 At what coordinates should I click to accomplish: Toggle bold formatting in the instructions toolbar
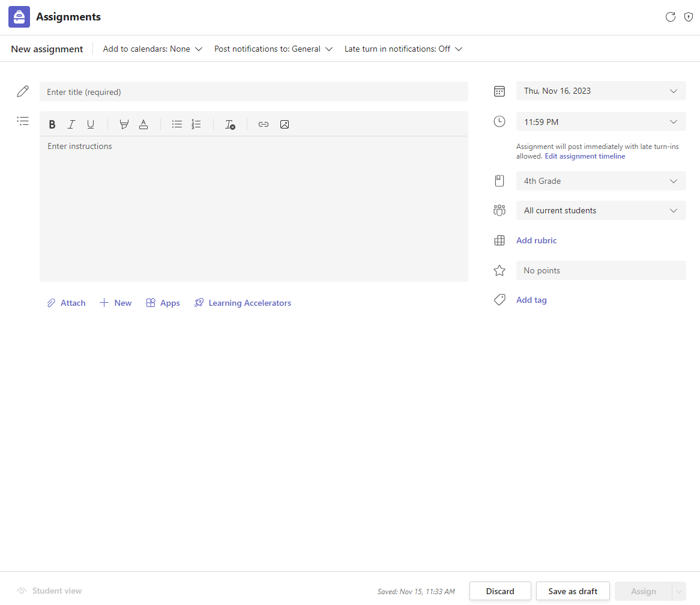point(52,124)
